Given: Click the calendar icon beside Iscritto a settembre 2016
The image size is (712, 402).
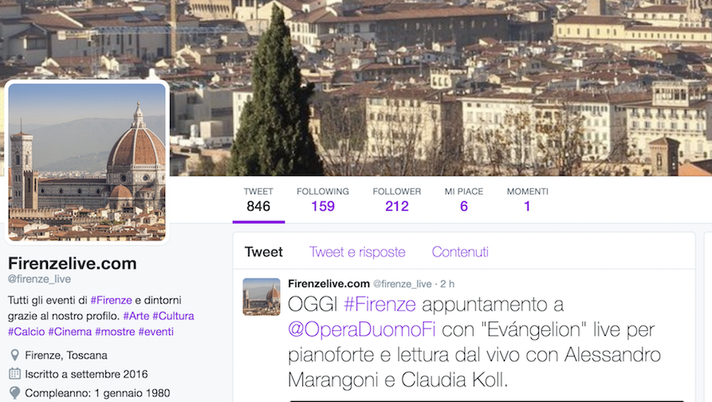Looking at the screenshot, I should click(15, 374).
